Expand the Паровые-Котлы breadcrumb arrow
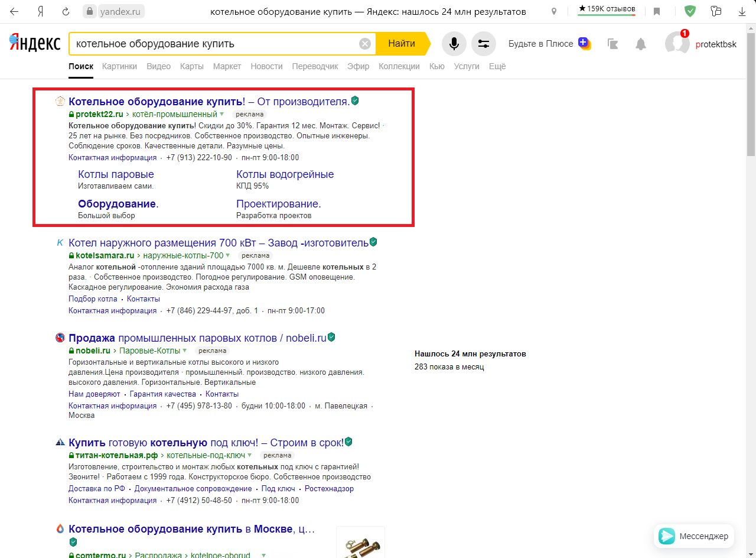The image size is (756, 558). tap(185, 350)
